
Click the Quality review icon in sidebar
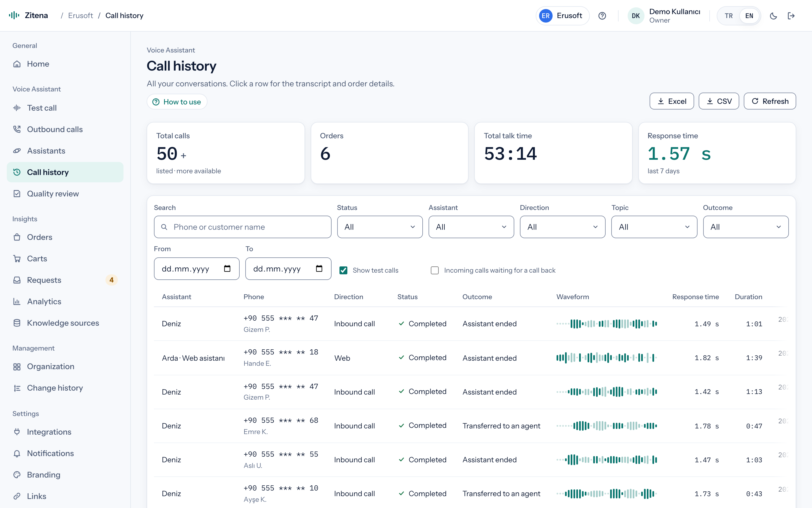tap(17, 194)
